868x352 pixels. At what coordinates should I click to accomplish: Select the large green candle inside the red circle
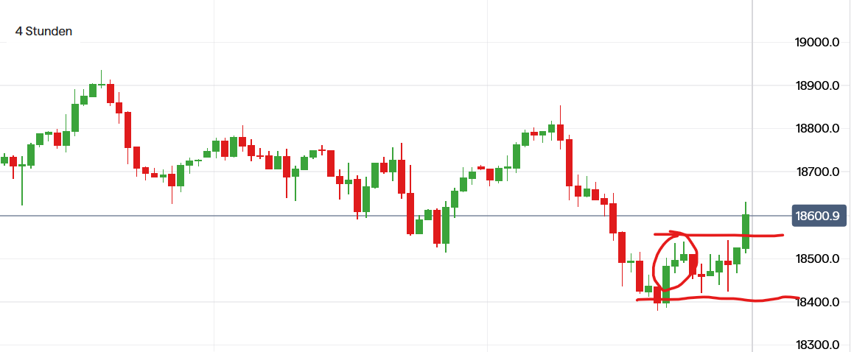pos(666,284)
